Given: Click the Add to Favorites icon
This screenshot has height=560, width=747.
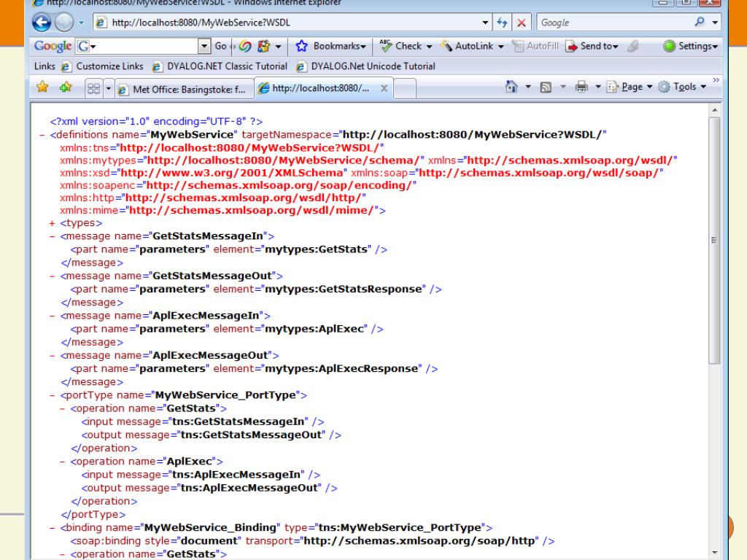Looking at the screenshot, I should click(x=66, y=87).
